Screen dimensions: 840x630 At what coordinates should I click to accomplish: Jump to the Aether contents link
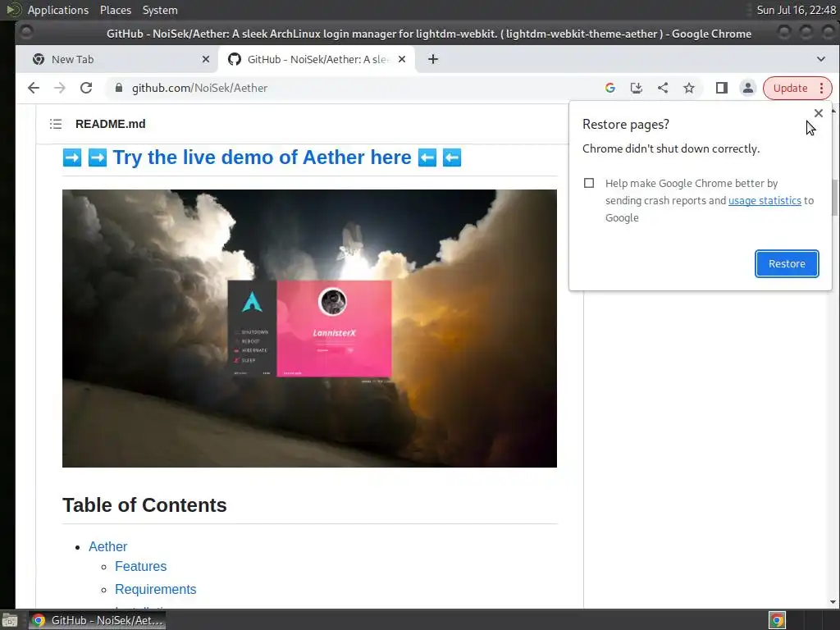click(107, 546)
